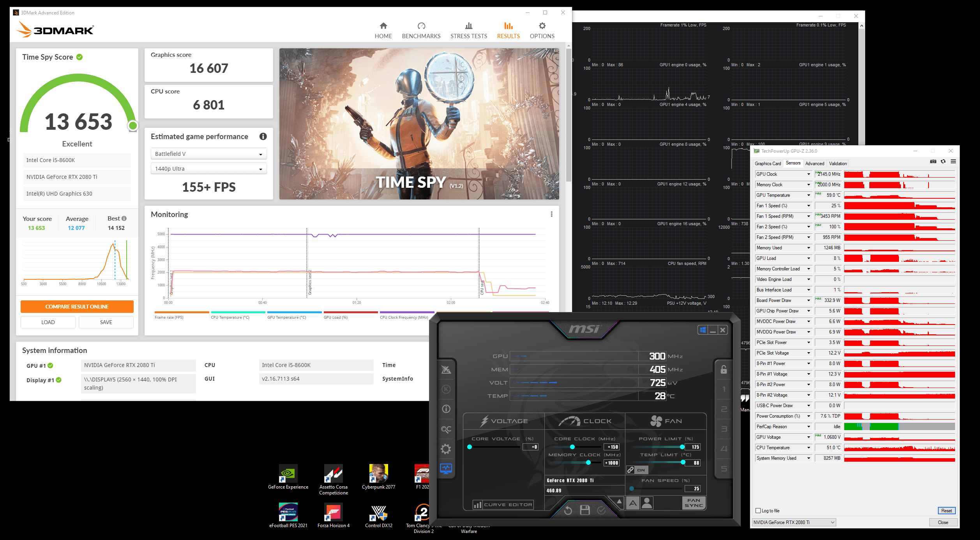Screen dimensions: 980x540
Task: Click the Afterburner OC Scanner icon
Action: (x=446, y=429)
